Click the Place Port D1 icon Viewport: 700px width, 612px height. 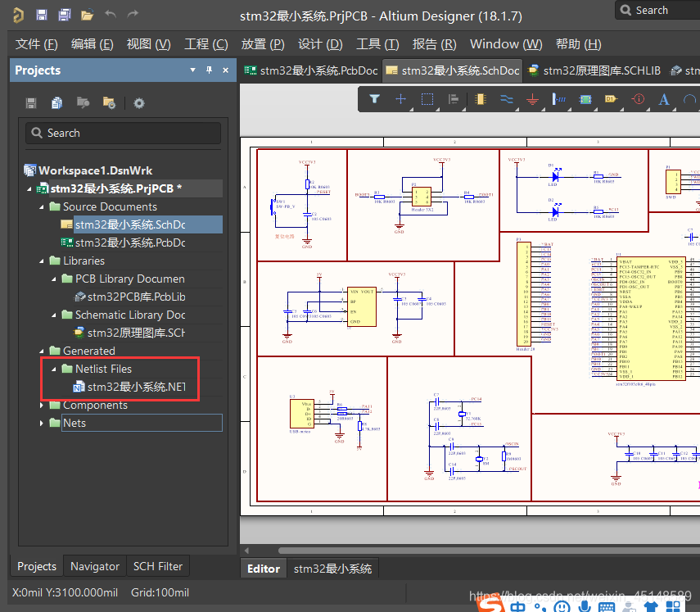[x=611, y=99]
